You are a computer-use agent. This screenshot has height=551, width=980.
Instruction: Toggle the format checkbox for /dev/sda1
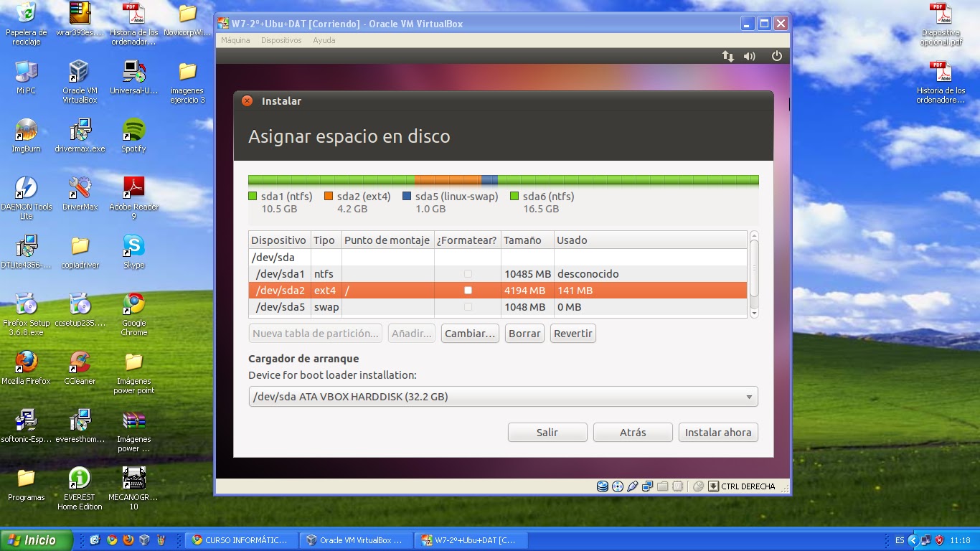coord(468,274)
